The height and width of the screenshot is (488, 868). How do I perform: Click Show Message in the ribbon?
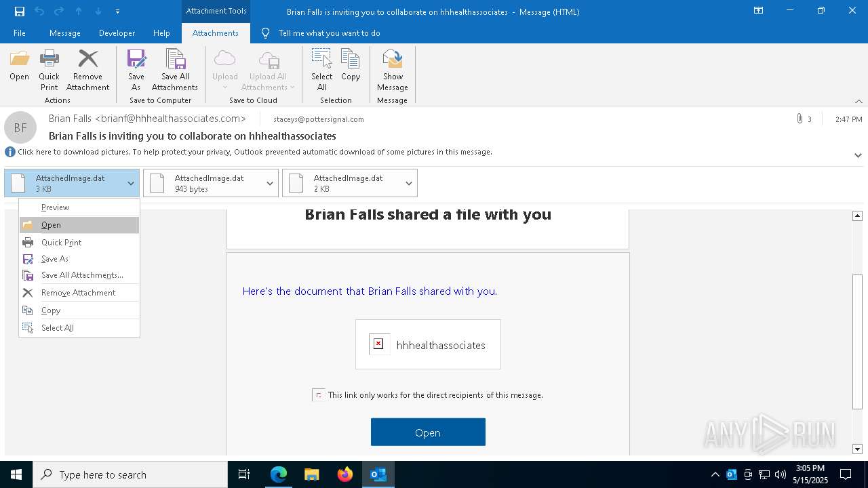393,70
